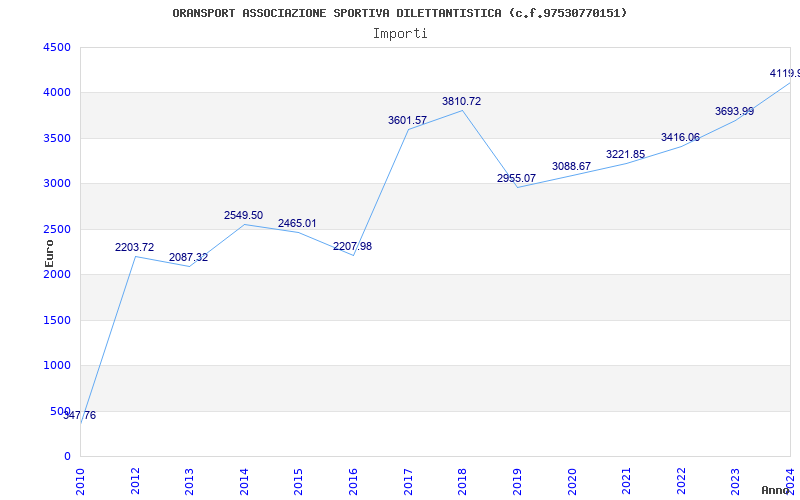Click the x-axis year label 2014
This screenshot has width=800, height=500.
[x=244, y=481]
